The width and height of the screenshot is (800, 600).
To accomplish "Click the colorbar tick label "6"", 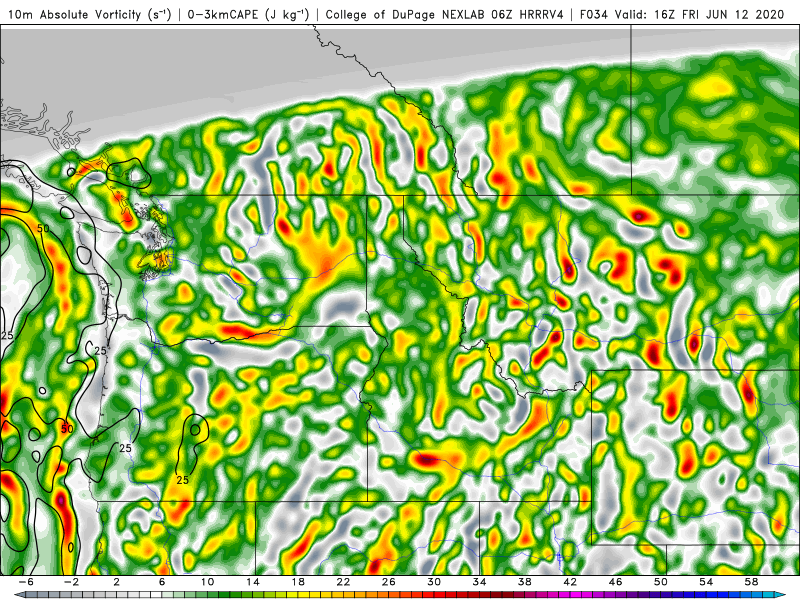I will (162, 582).
